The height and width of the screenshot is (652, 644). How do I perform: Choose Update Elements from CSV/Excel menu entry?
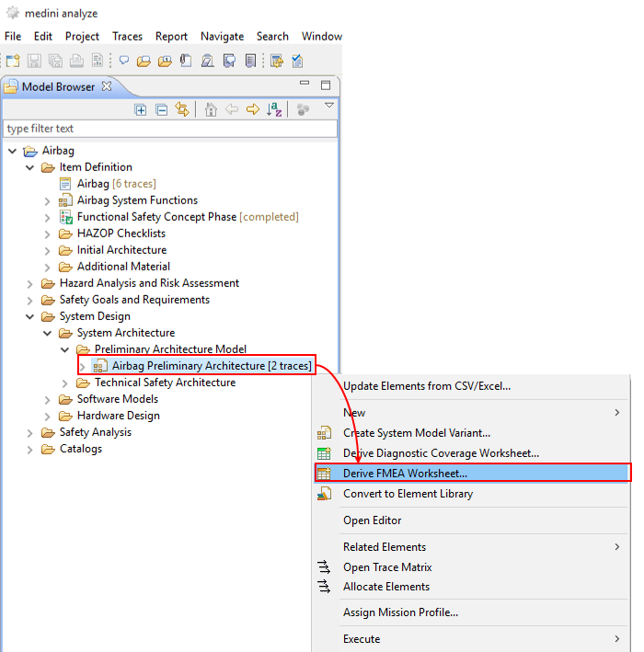coord(427,386)
